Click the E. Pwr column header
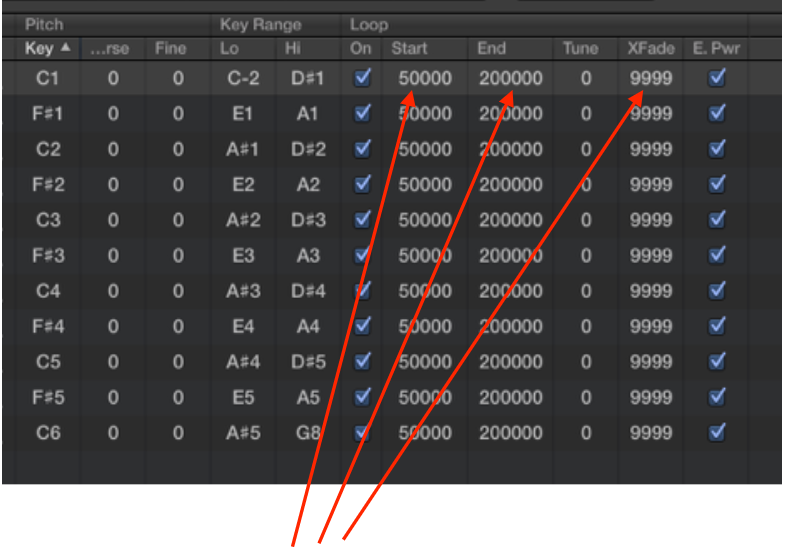This screenshot has width=785, height=555. [x=716, y=49]
